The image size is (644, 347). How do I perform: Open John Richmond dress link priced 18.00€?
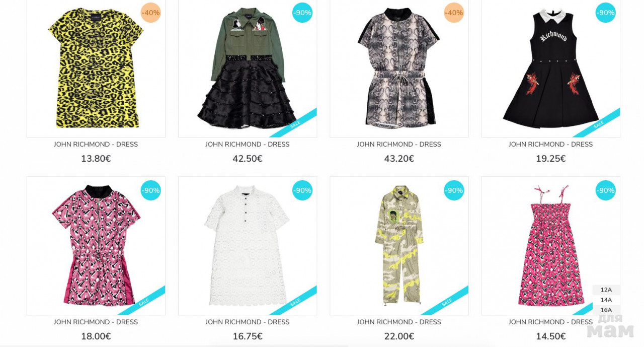tap(96, 322)
